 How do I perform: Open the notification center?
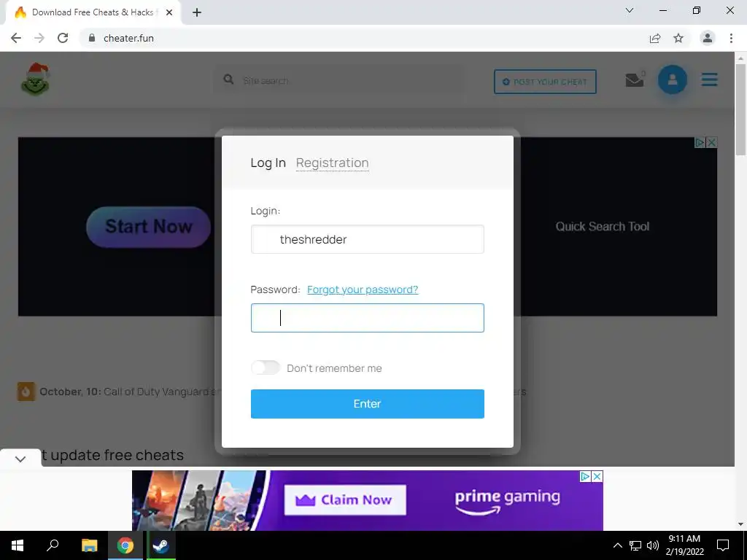point(723,545)
